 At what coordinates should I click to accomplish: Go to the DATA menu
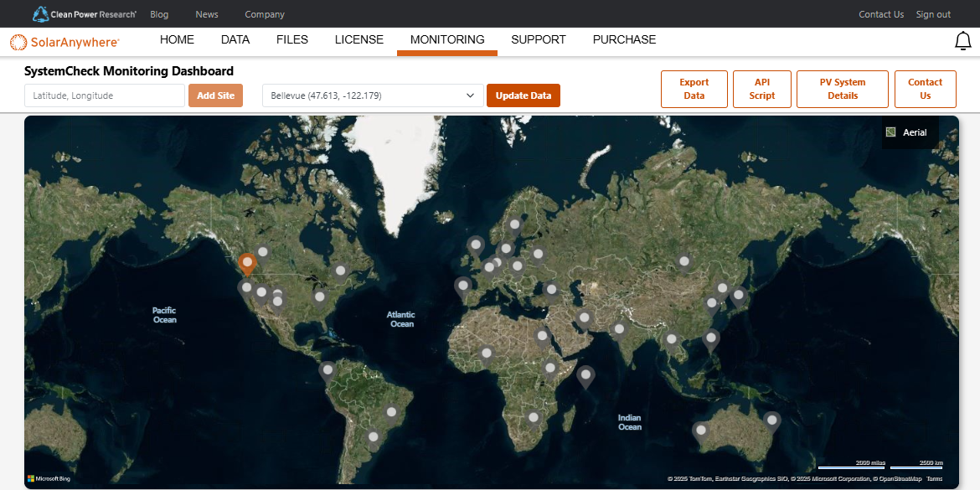[235, 40]
